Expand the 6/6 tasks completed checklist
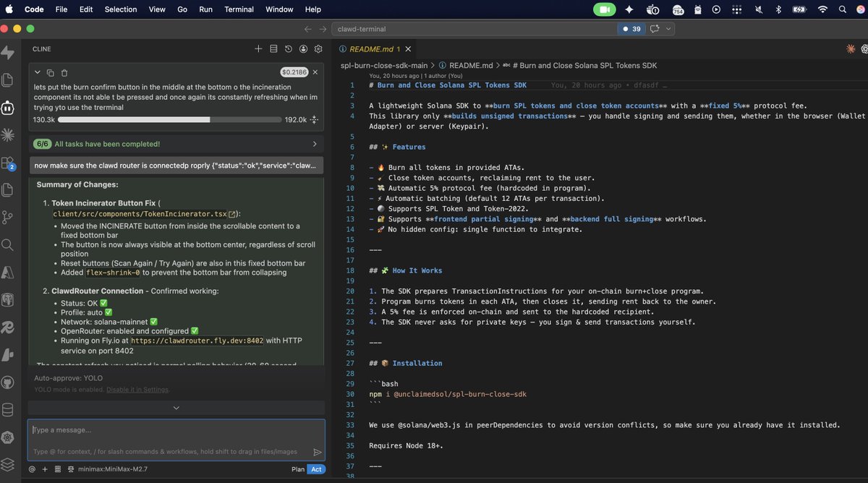868x483 pixels. tap(315, 144)
